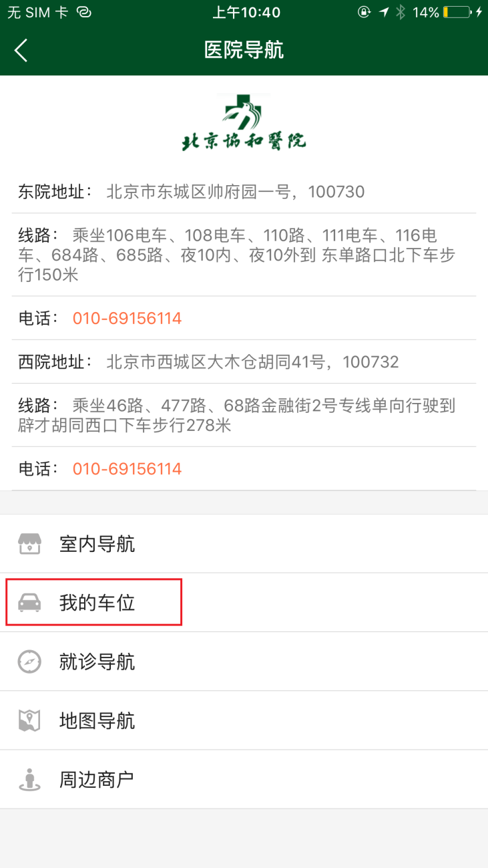Open 地图导航 menu item
This screenshot has height=868, width=488.
click(244, 720)
